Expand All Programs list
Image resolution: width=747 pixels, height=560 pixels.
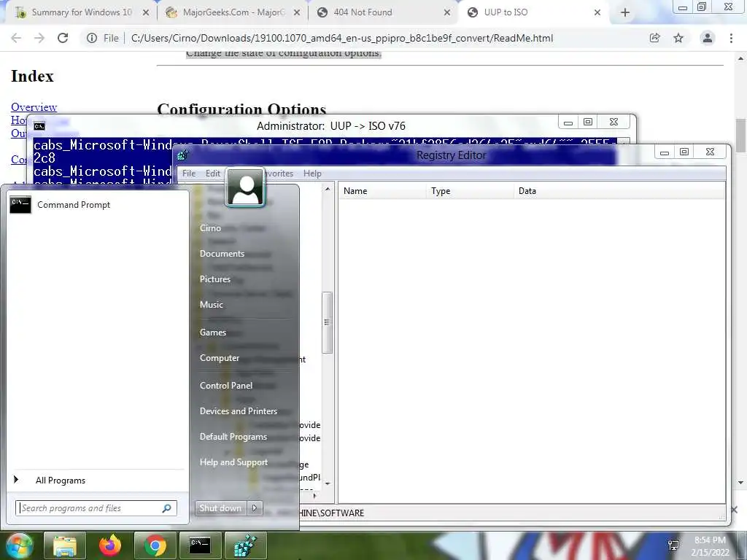click(60, 481)
